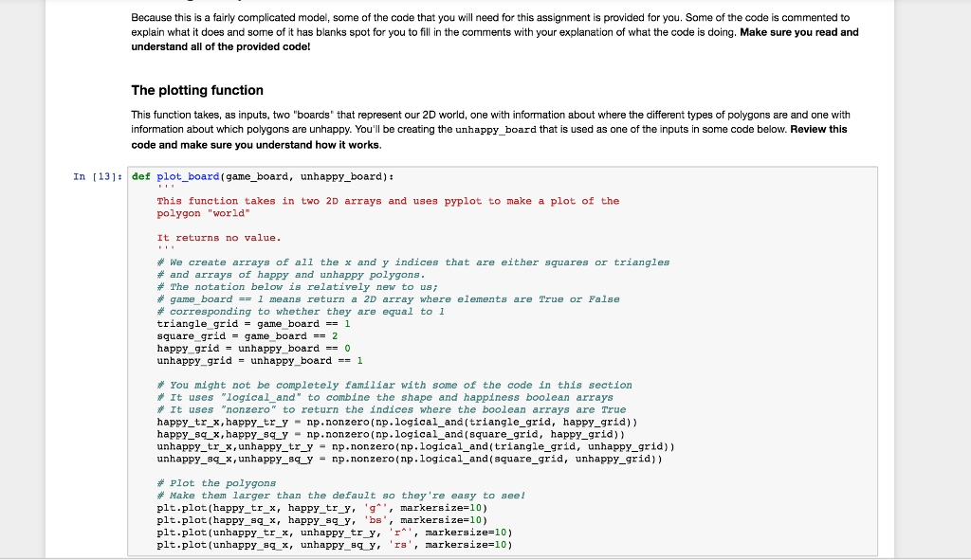
Task: Click the def plot_board function definition line
Action: (x=263, y=177)
